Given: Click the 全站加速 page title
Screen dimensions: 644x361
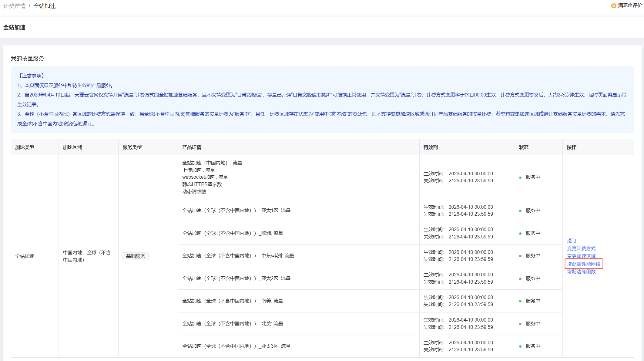Looking at the screenshot, I should (x=14, y=27).
